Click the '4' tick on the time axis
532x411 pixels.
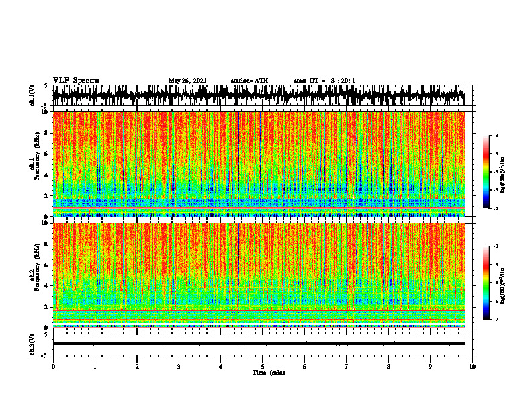click(x=221, y=367)
